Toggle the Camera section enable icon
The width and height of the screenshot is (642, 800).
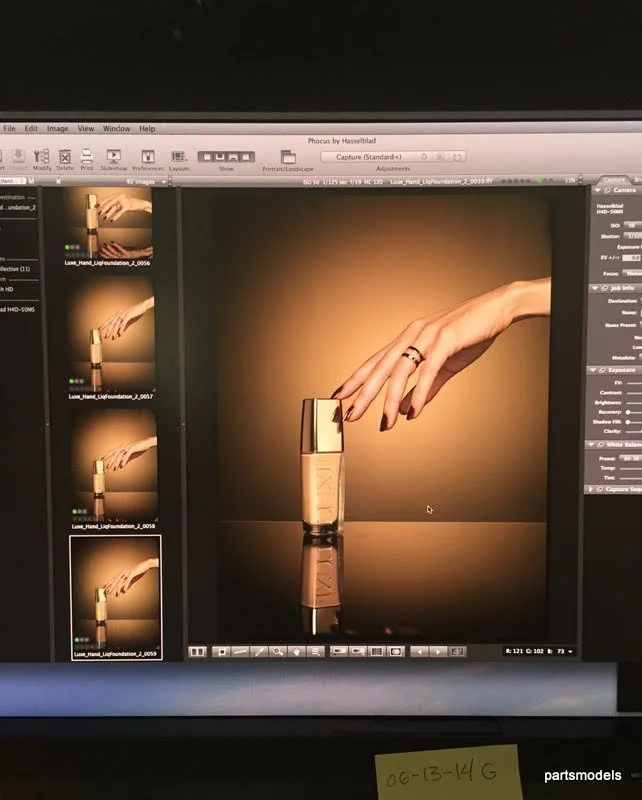[607, 190]
